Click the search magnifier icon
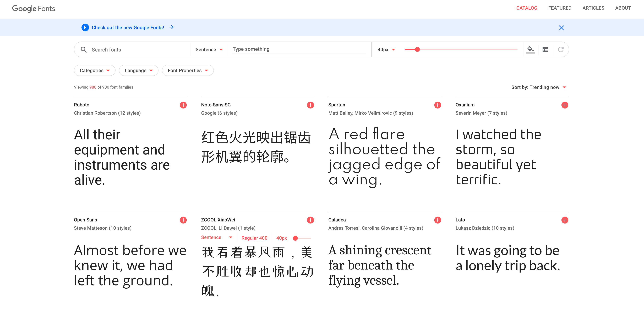This screenshot has width=644, height=309. click(x=84, y=50)
